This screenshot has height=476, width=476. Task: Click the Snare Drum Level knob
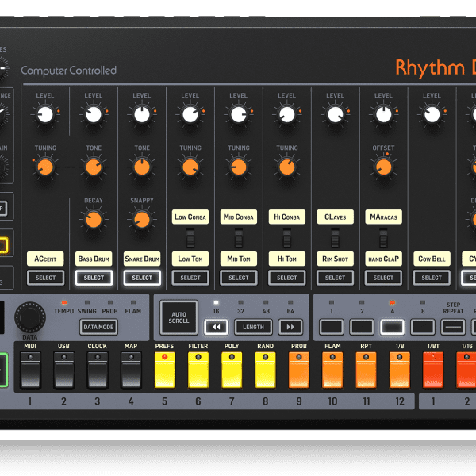(x=142, y=115)
